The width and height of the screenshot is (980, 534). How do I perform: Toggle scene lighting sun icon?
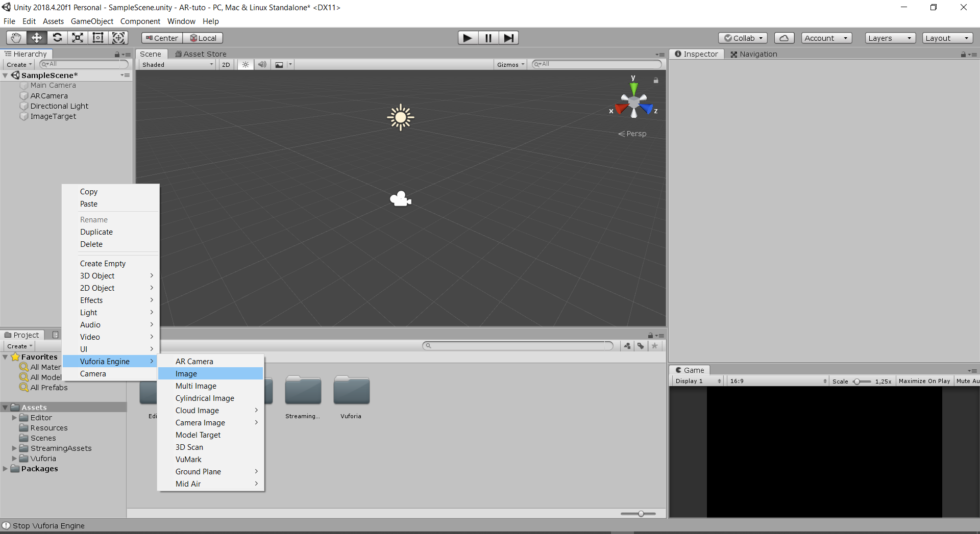click(x=246, y=65)
